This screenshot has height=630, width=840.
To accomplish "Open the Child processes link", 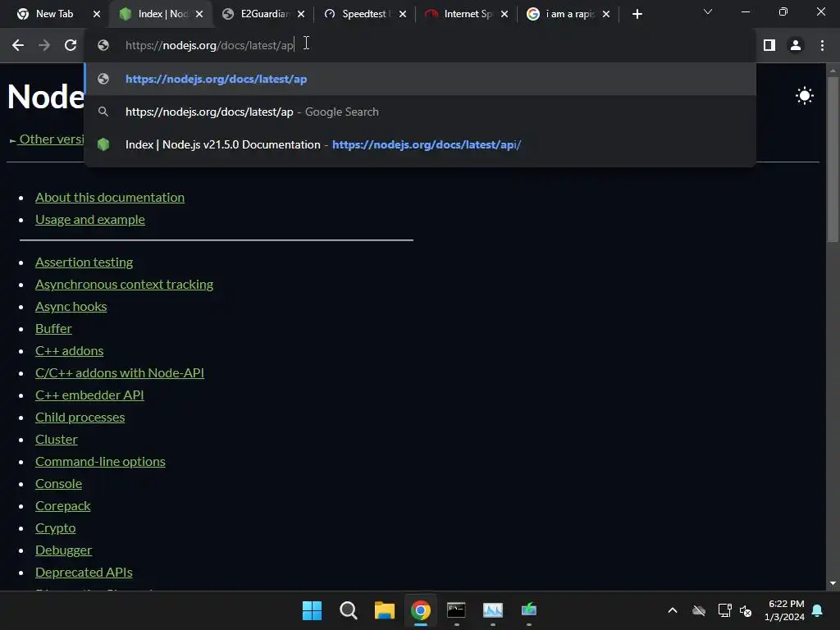I will [x=80, y=418].
